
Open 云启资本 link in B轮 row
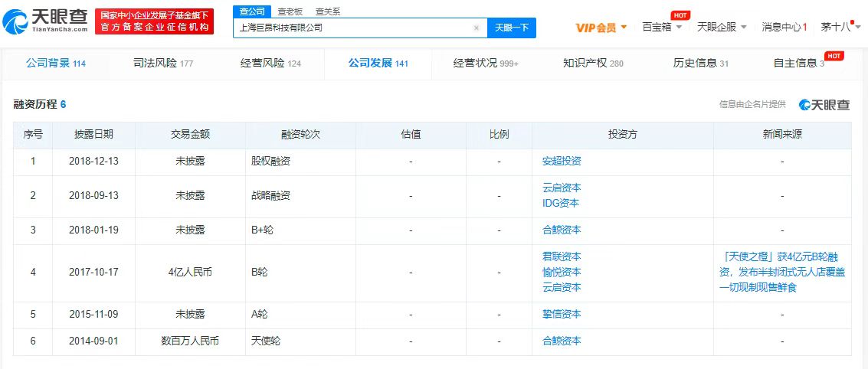click(x=562, y=287)
